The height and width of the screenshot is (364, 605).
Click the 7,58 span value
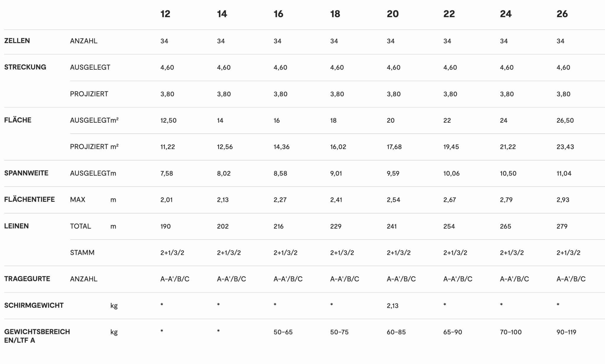(167, 173)
